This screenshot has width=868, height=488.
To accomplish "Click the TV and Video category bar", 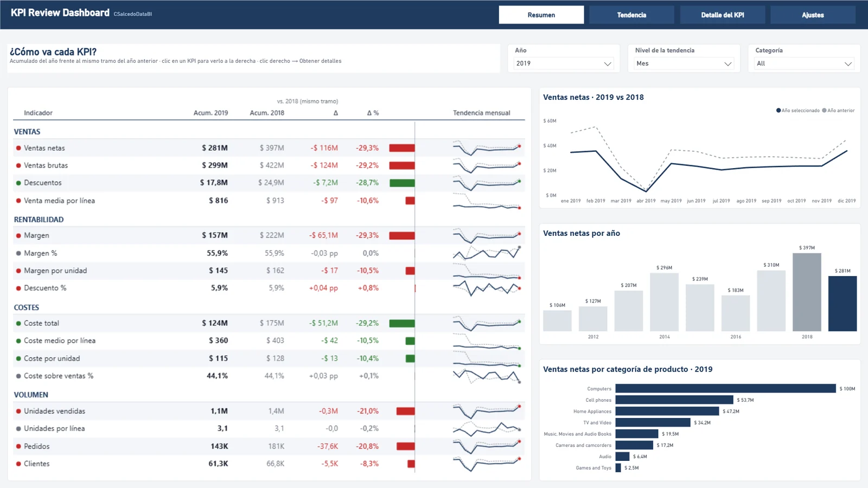I will point(653,422).
